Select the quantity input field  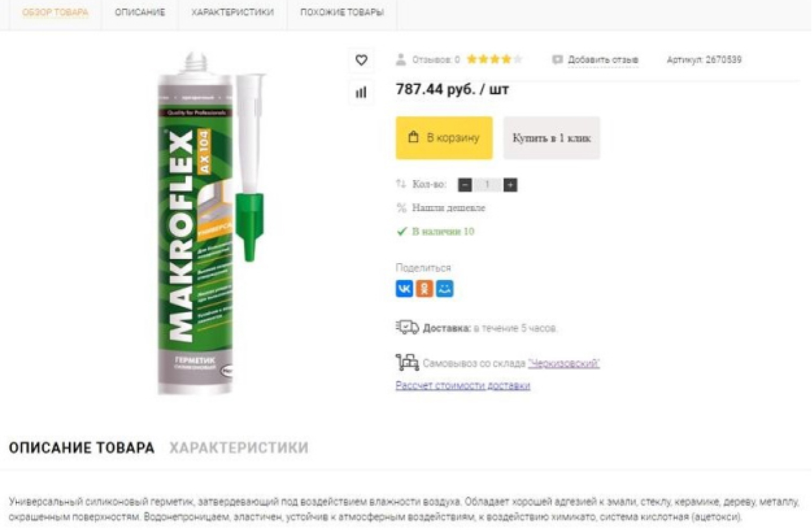point(488,185)
